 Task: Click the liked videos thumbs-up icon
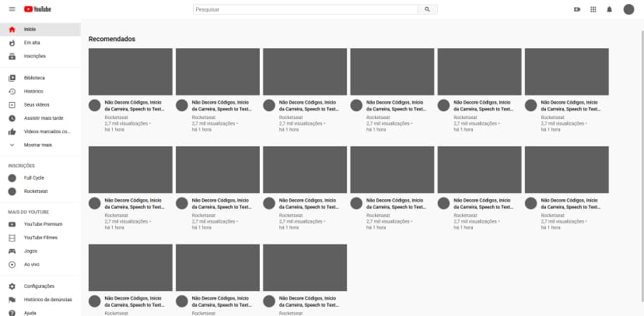(x=12, y=132)
